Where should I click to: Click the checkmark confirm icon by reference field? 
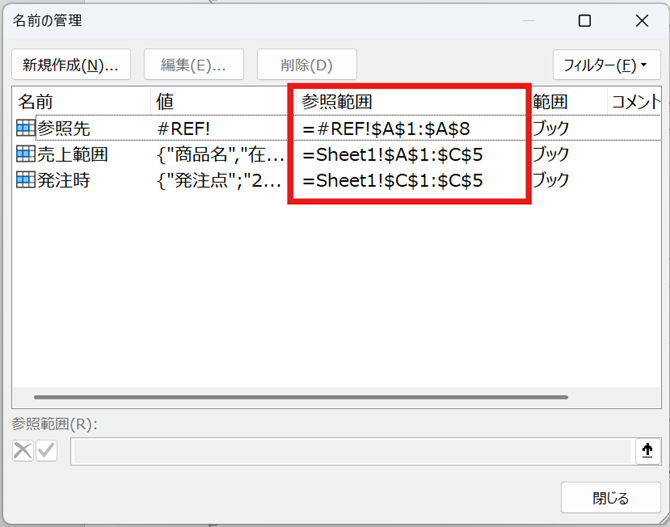[x=46, y=451]
